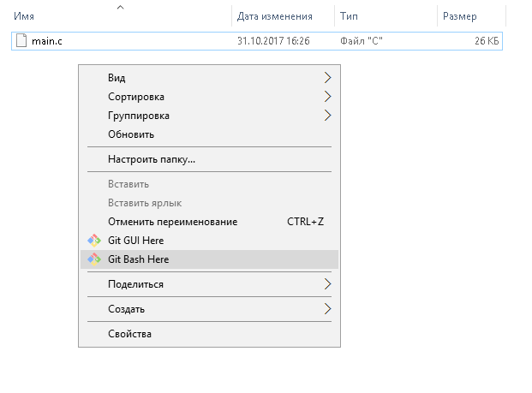Image resolution: width=532 pixels, height=393 pixels.
Task: Click the sort arrow above Имя
Action: click(x=120, y=7)
